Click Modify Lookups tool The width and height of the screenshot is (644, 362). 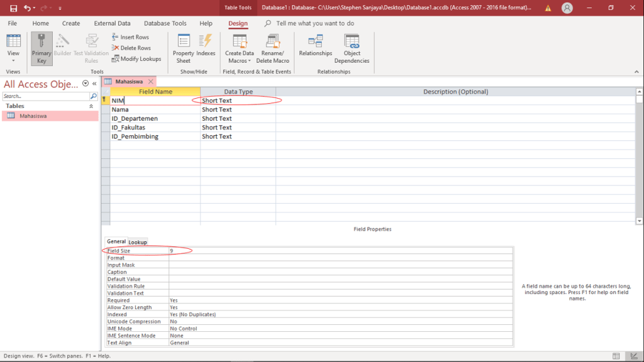136,59
